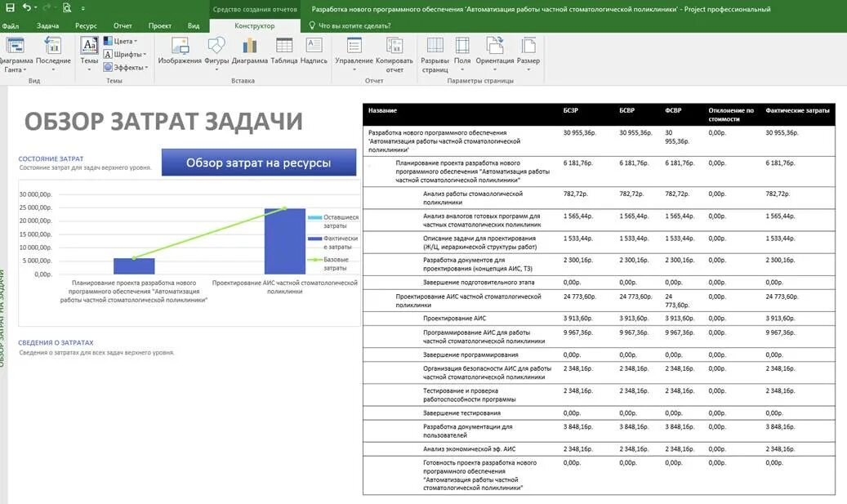Open the Поля margins icon

click(461, 46)
